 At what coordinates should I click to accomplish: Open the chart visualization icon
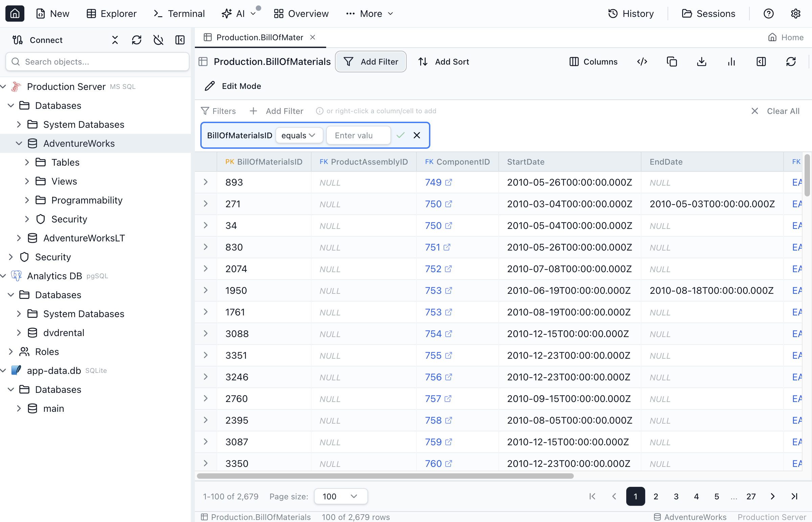click(x=731, y=62)
